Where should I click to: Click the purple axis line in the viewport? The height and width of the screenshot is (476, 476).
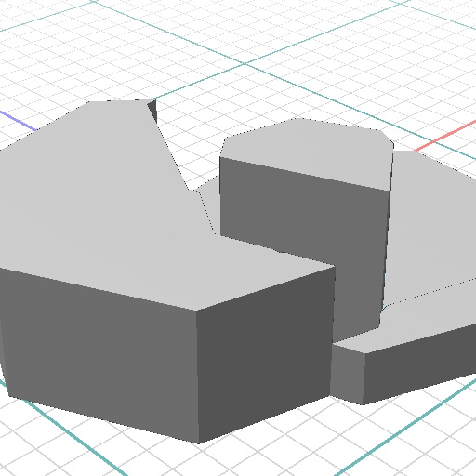point(18,121)
